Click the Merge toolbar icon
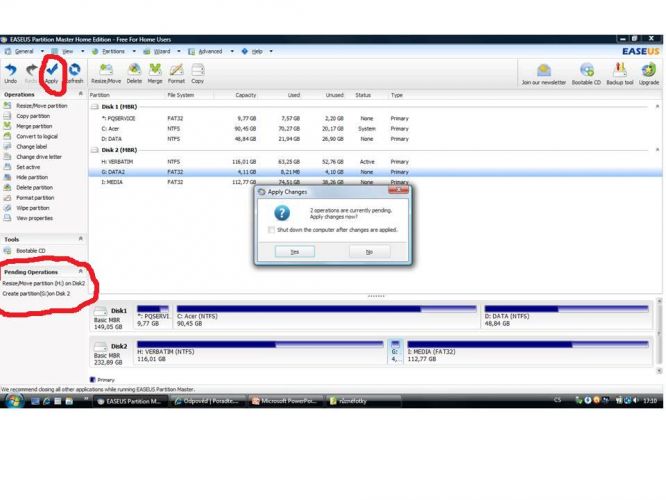The width and height of the screenshot is (666, 500). tap(155, 73)
